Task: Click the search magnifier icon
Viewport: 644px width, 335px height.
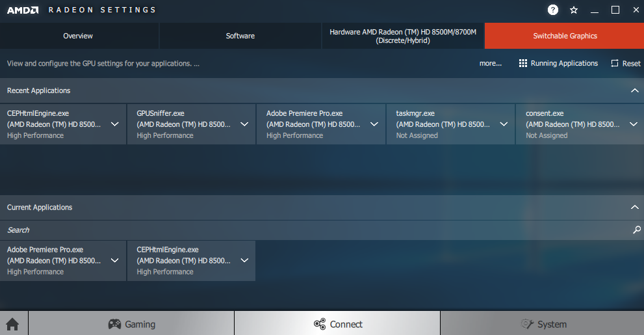Action: 636,230
